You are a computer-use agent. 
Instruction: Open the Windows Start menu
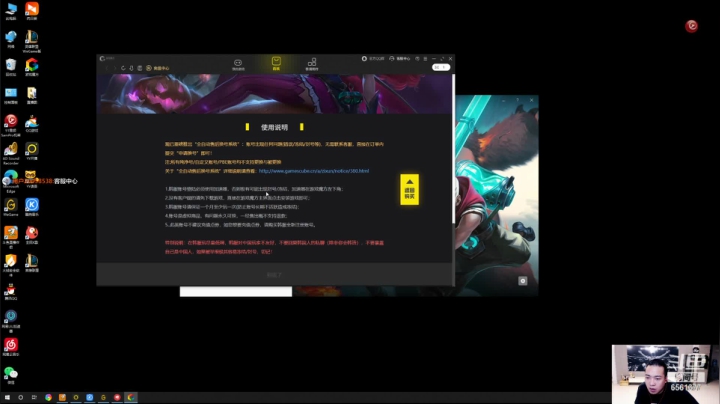point(7,397)
